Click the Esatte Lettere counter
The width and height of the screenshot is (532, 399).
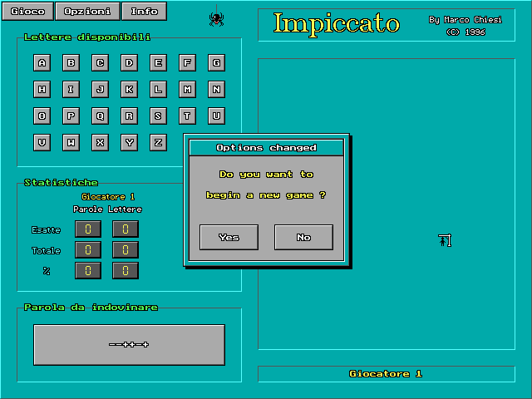pos(126,229)
